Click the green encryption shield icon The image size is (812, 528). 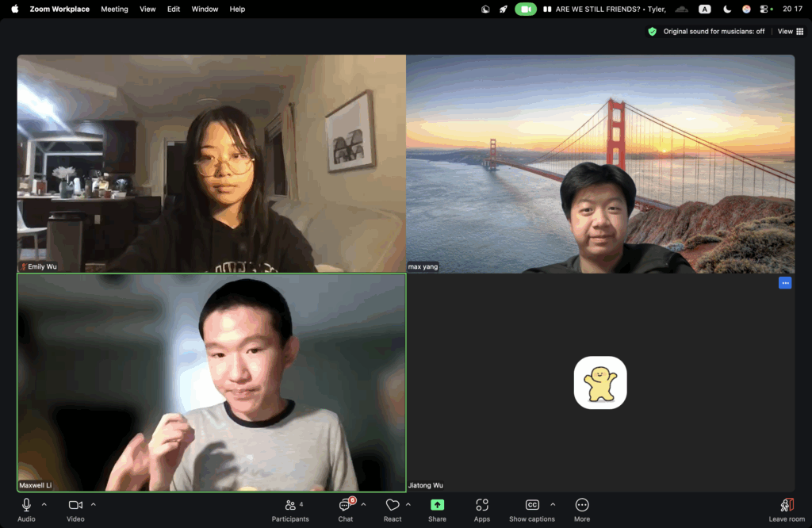coord(652,32)
